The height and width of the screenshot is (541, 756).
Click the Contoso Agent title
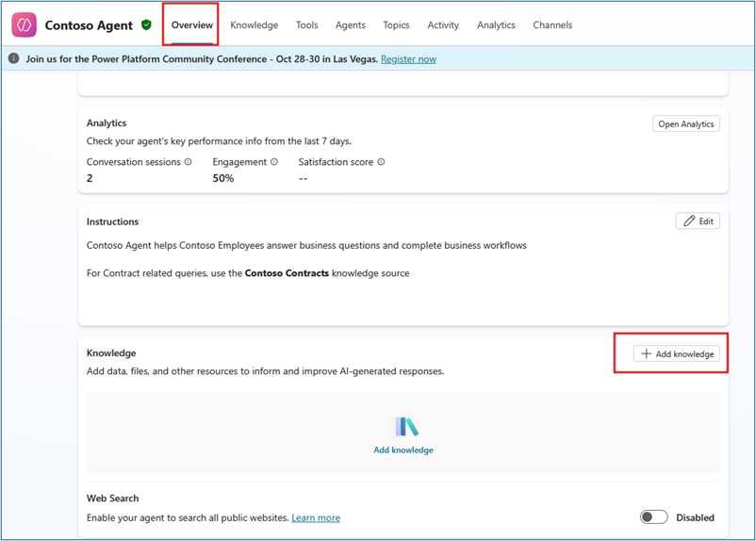pos(89,25)
